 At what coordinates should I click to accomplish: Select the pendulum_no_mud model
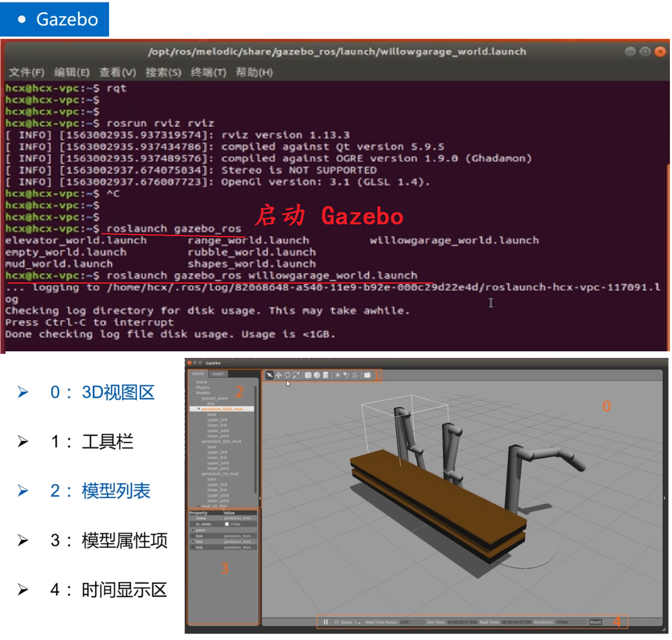[220, 474]
